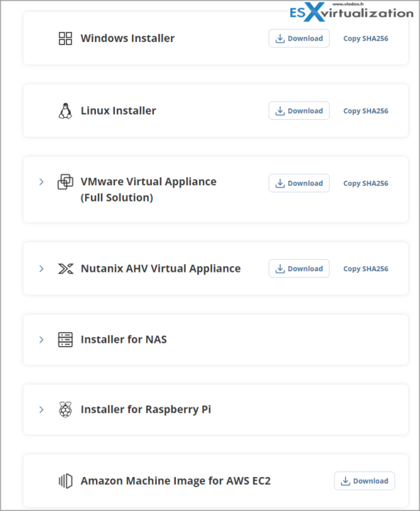Expand the VMware Virtual Appliance section

(x=41, y=182)
